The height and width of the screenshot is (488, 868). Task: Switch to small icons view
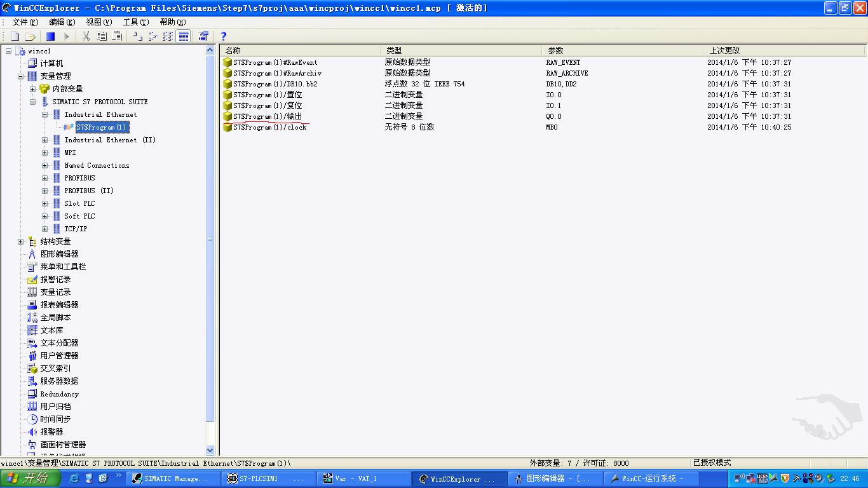[153, 36]
